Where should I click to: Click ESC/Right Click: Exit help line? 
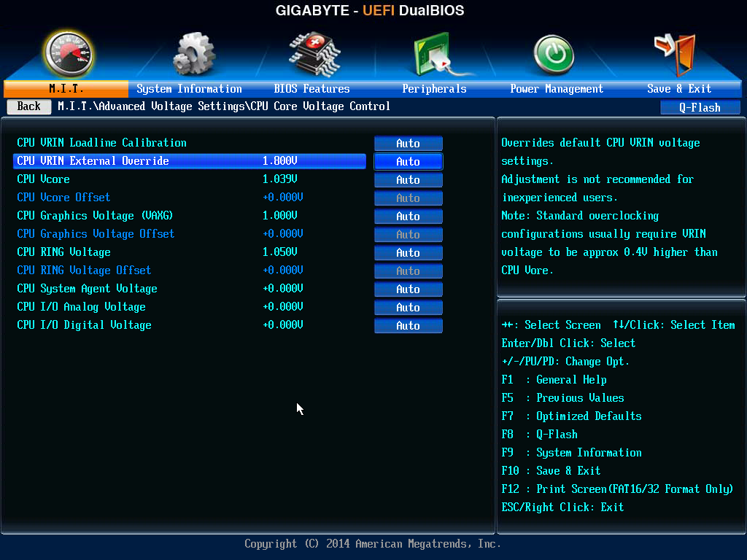[562, 507]
